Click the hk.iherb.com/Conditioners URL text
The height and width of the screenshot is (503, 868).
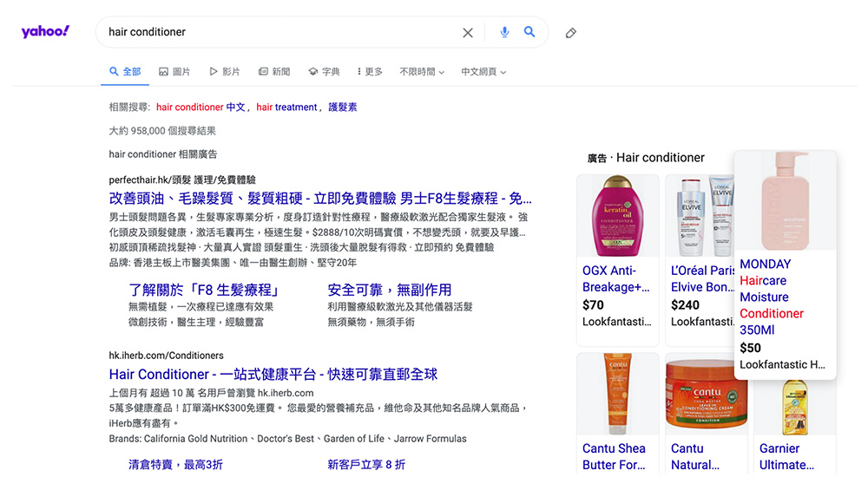pyautogui.click(x=166, y=356)
